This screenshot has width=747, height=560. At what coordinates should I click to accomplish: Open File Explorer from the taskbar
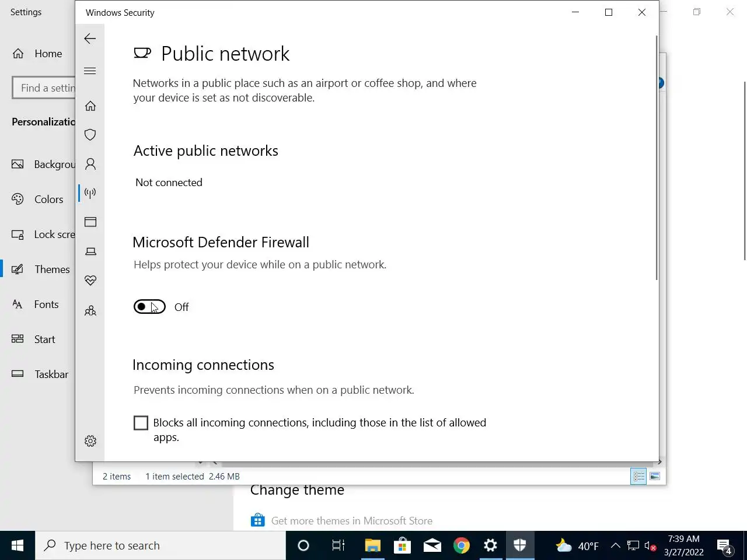tap(373, 545)
